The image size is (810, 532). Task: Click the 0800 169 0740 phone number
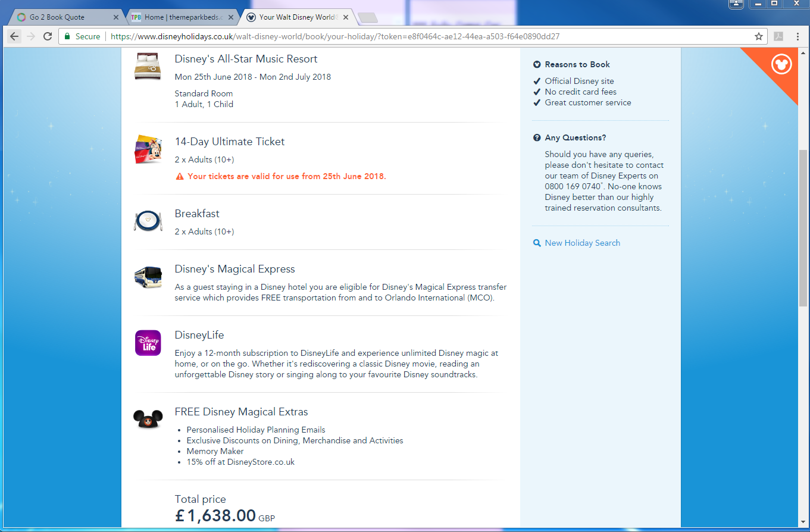(572, 186)
